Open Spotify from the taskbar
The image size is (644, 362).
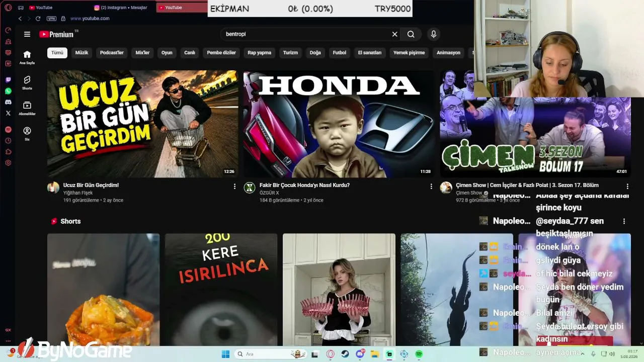pos(419,354)
